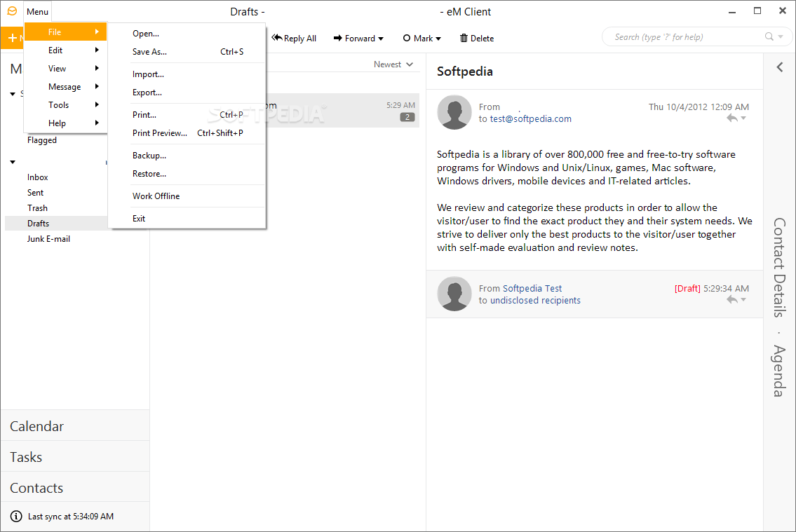The image size is (796, 532).
Task: Click Softpedia Test sender link
Action: [x=532, y=288]
